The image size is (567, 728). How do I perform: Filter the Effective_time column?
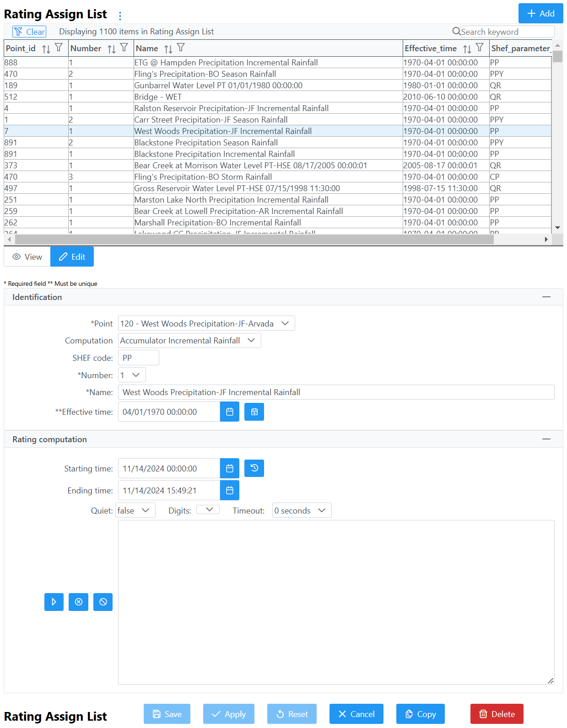coord(480,48)
